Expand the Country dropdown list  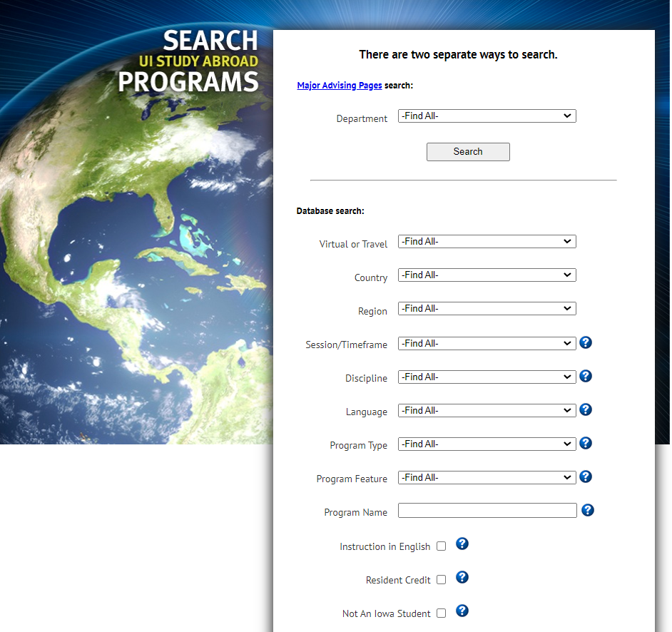pos(487,275)
